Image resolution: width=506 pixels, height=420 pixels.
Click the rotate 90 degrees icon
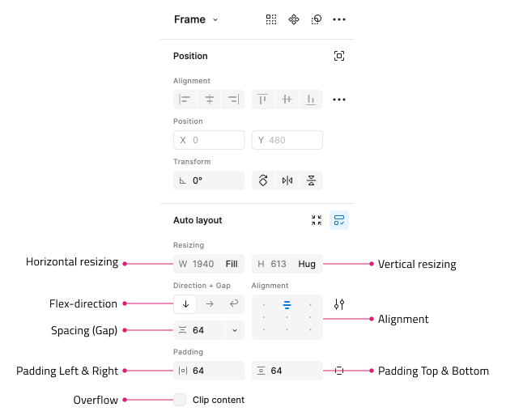pyautogui.click(x=263, y=180)
